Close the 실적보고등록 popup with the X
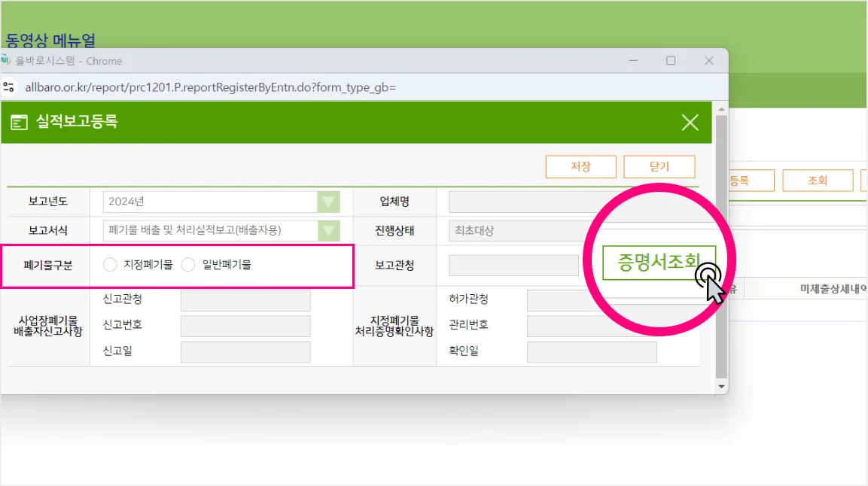 tap(690, 122)
